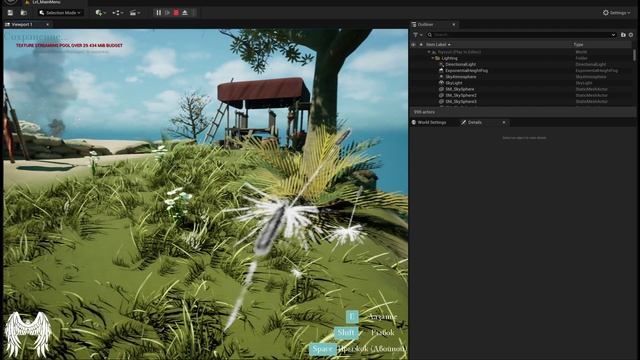Screen dimensions: 640x360
Task: Click the texture streaming pool warning text
Action: click(69, 45)
